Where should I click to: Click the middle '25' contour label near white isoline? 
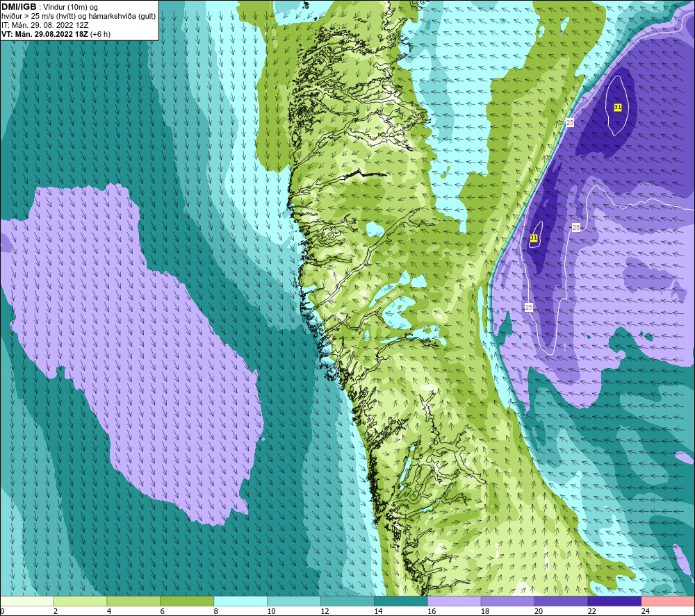(575, 227)
